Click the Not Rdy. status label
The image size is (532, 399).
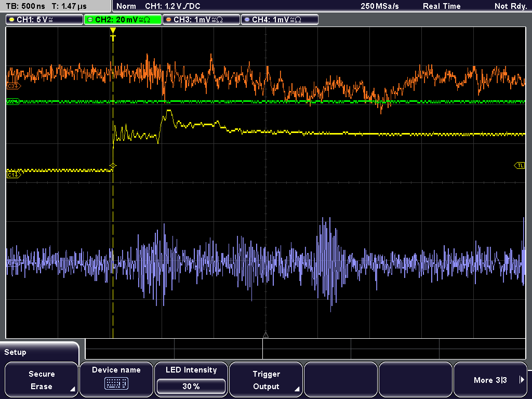click(511, 6)
